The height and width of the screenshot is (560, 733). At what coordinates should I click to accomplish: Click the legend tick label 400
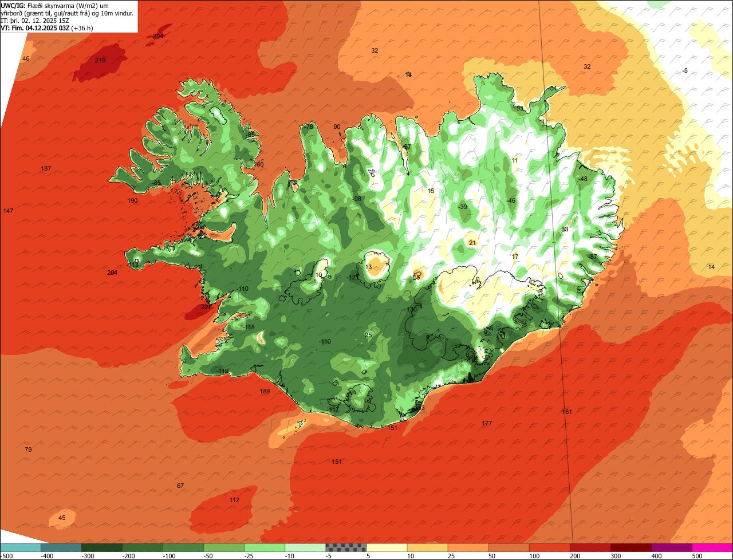click(x=656, y=556)
